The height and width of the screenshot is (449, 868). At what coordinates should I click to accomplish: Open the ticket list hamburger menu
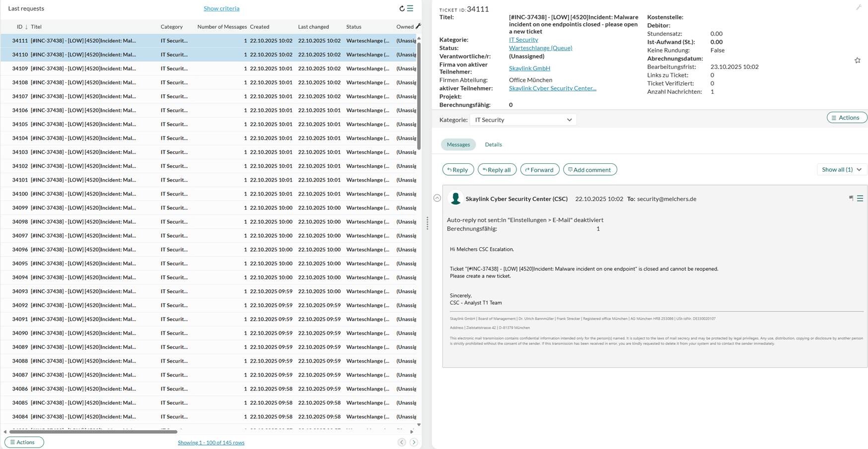click(x=410, y=8)
